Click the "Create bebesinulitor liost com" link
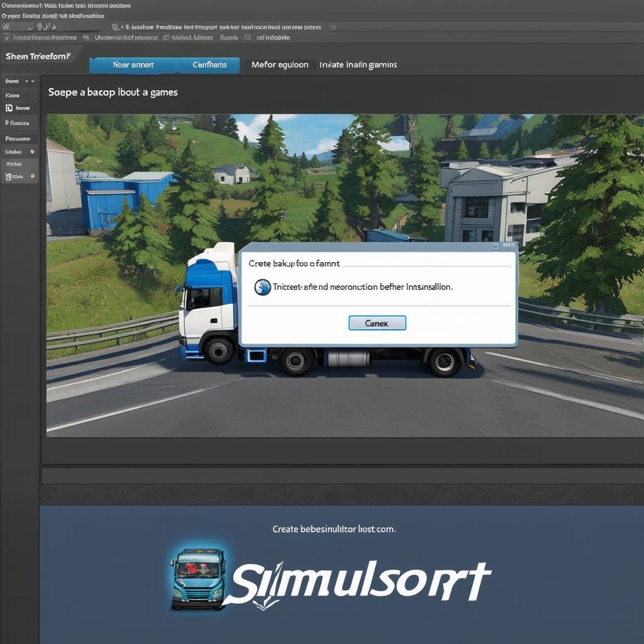This screenshot has height=644, width=644. 334,529
